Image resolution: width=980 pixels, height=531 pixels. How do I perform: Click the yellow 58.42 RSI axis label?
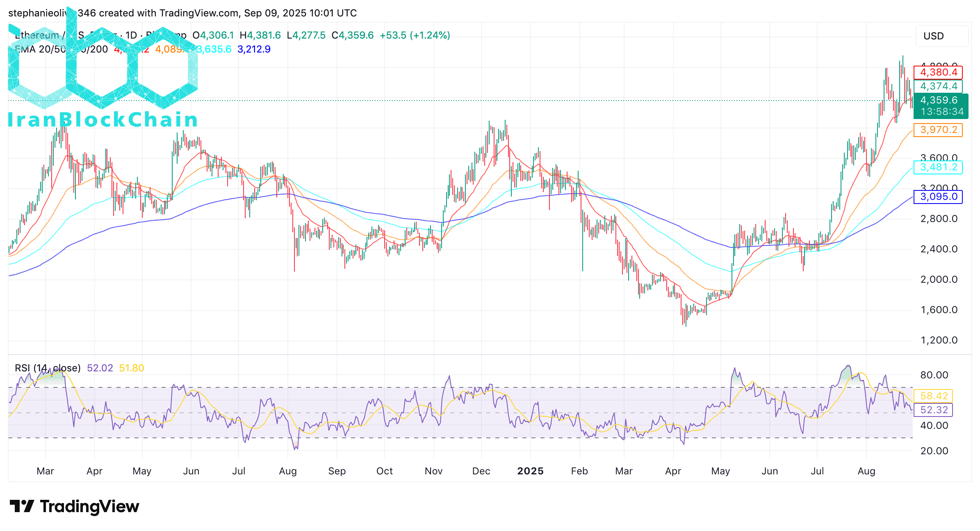(x=934, y=396)
